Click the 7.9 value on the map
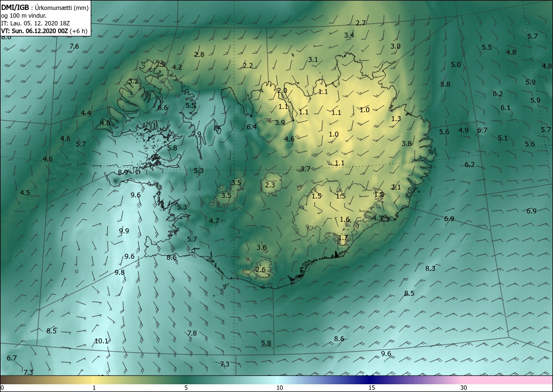The width and height of the screenshot is (553, 392). (x=196, y=134)
